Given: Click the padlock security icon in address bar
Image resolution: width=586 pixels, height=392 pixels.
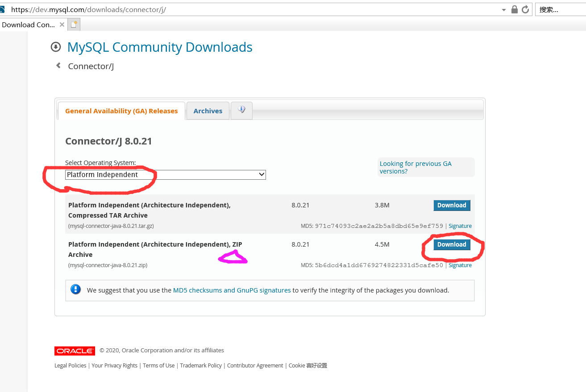Looking at the screenshot, I should 515,9.
